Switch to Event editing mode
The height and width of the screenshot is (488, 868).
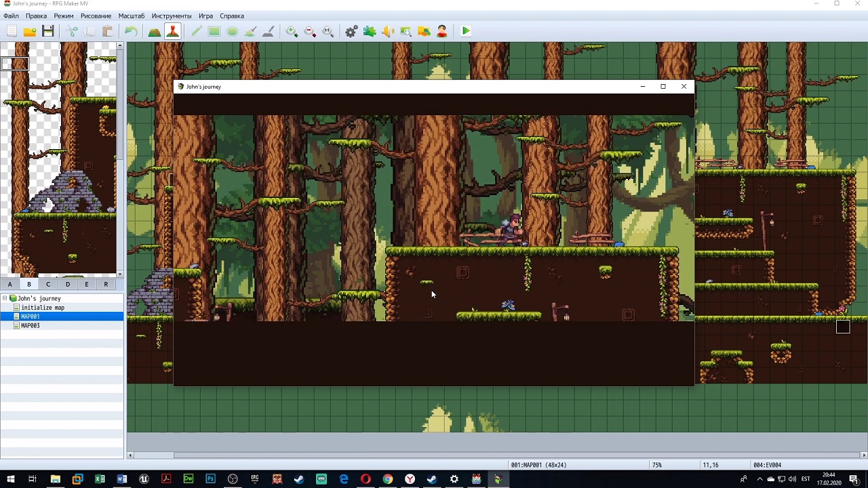(x=172, y=31)
